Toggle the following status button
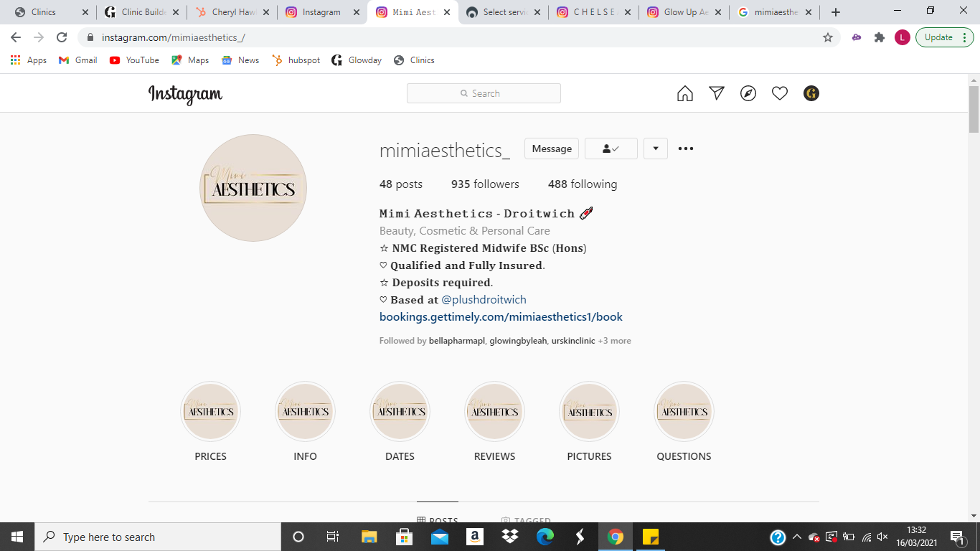 (611, 149)
